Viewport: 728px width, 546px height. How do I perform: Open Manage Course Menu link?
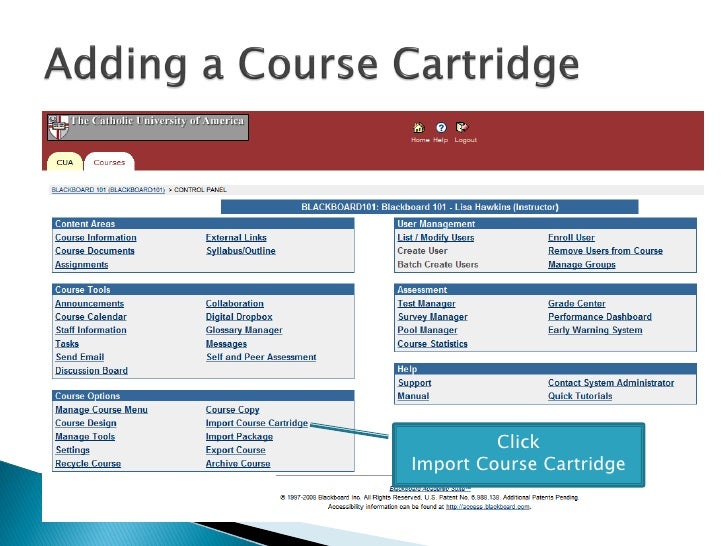point(101,410)
